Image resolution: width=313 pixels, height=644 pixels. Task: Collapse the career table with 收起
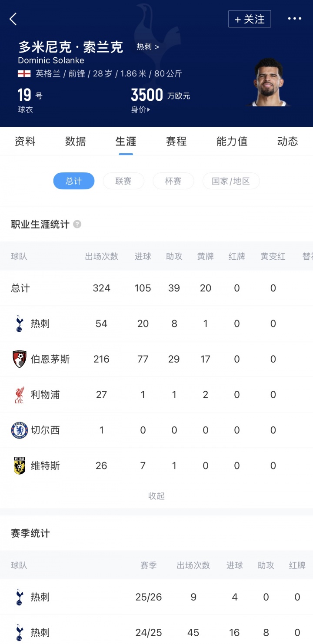tap(156, 496)
